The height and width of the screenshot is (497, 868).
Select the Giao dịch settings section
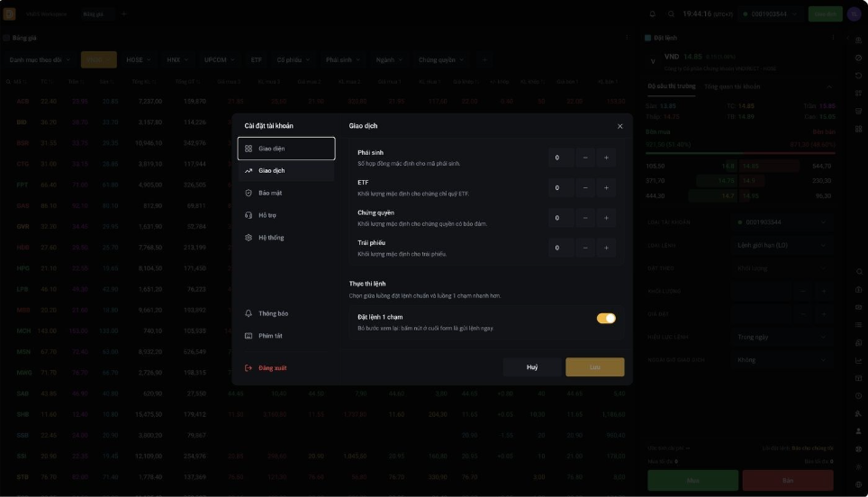click(286, 170)
